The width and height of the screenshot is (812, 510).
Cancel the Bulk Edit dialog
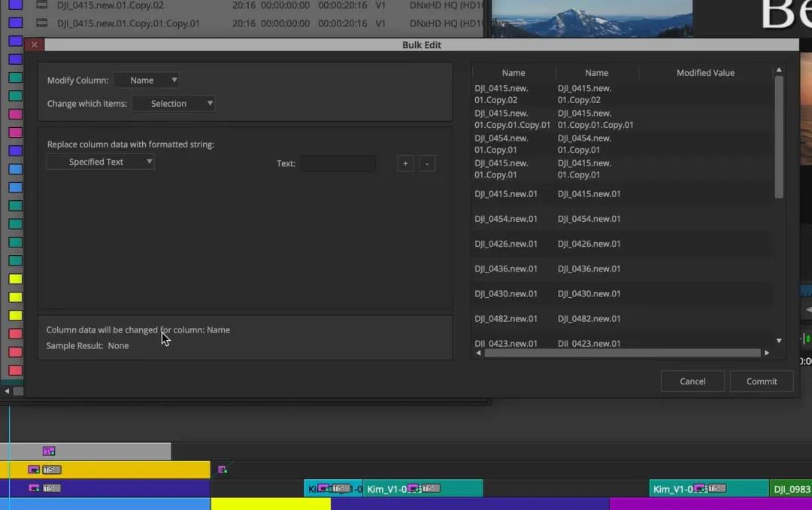click(692, 381)
